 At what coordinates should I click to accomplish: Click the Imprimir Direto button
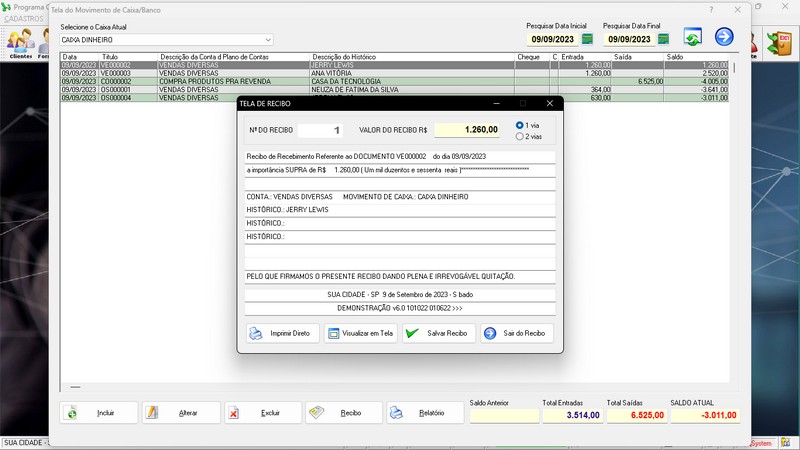click(282, 333)
